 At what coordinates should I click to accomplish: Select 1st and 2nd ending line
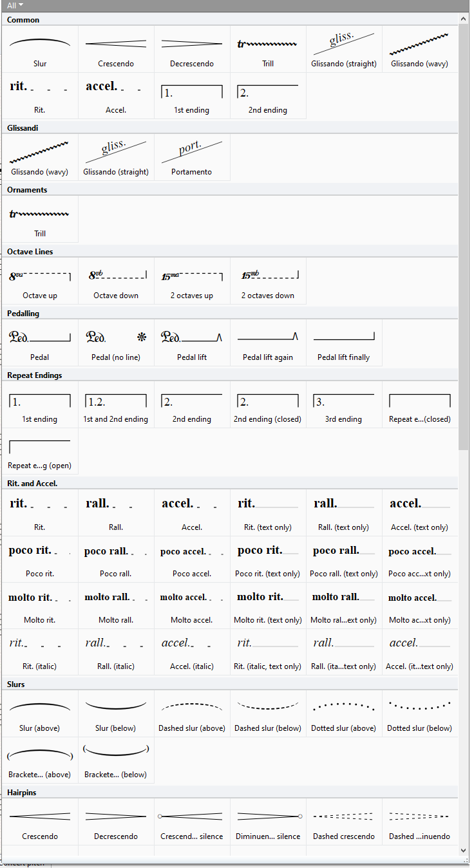[116, 404]
